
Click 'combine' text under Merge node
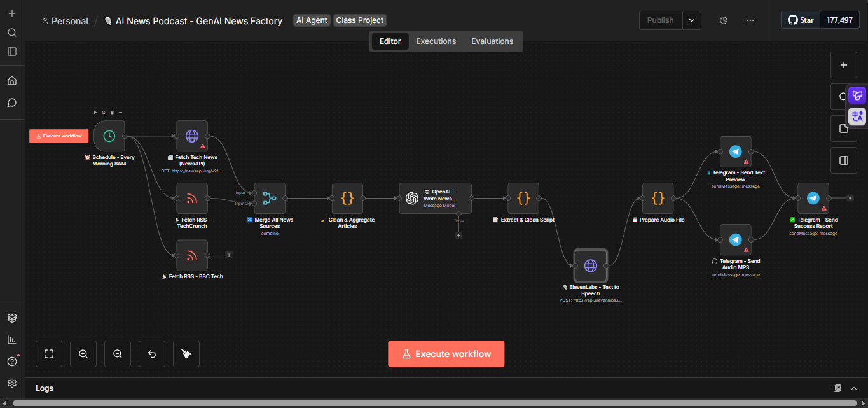[x=270, y=234]
